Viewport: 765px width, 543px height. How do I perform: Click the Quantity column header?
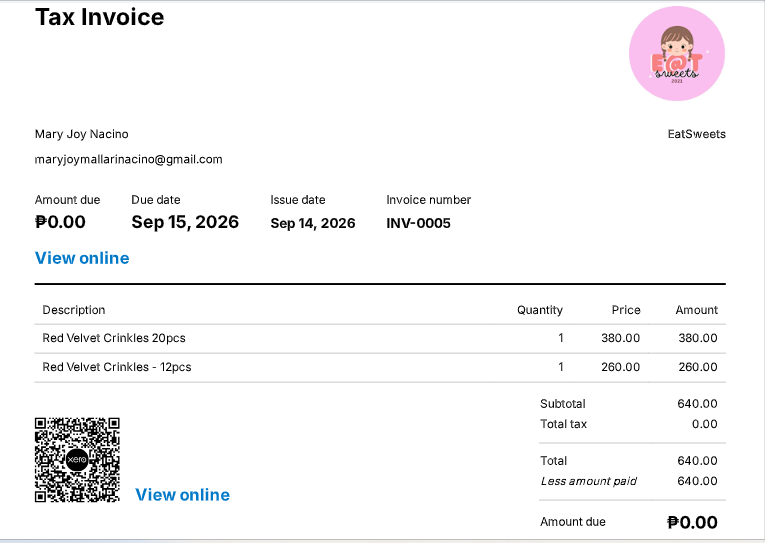(x=540, y=310)
